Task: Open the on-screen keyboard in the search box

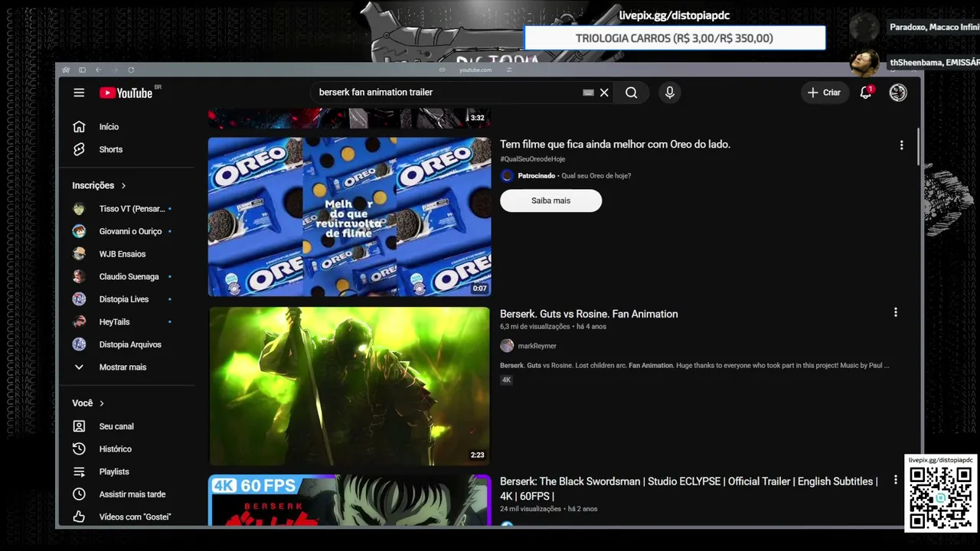Action: (588, 93)
